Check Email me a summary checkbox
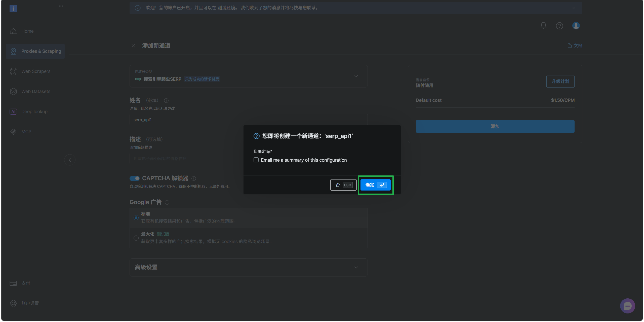Screen dimensions: 644x322 256,160
